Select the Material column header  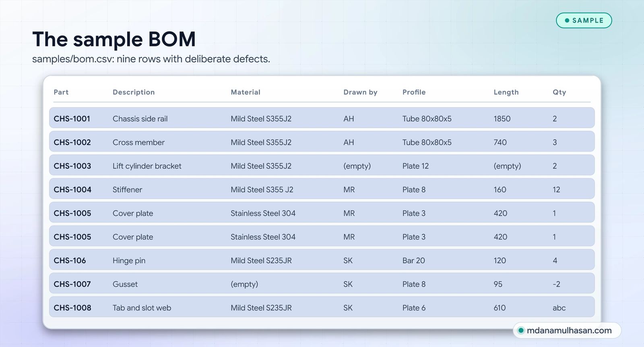click(x=246, y=92)
